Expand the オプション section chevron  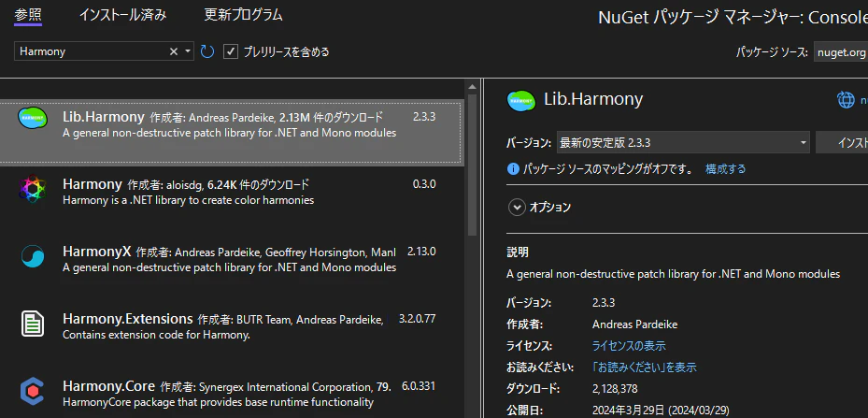tap(517, 208)
